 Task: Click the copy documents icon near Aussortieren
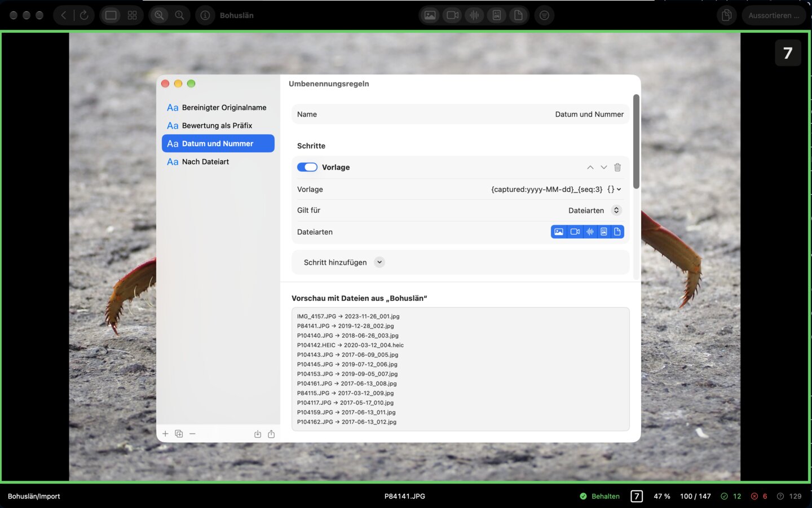coord(727,15)
